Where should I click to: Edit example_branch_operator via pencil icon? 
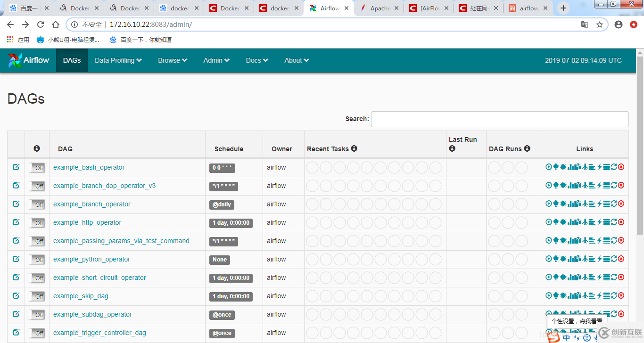point(16,204)
